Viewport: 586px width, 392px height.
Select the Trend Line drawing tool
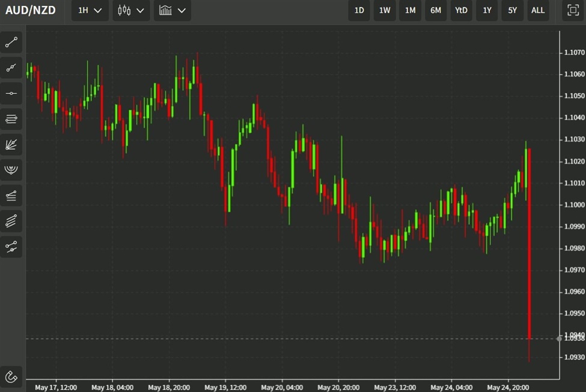click(x=11, y=41)
